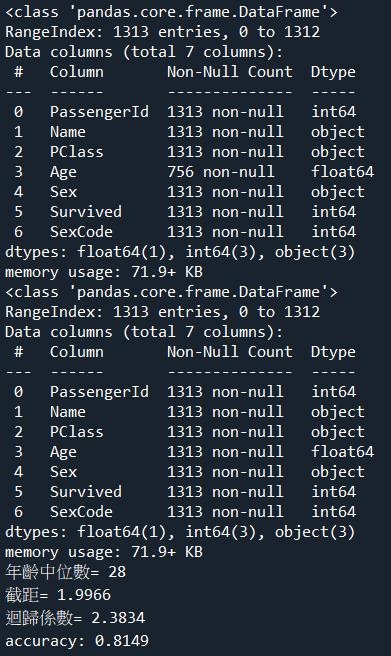Image resolution: width=391 pixels, height=656 pixels.
Task: Click the second Name row
Action: (x=189, y=412)
